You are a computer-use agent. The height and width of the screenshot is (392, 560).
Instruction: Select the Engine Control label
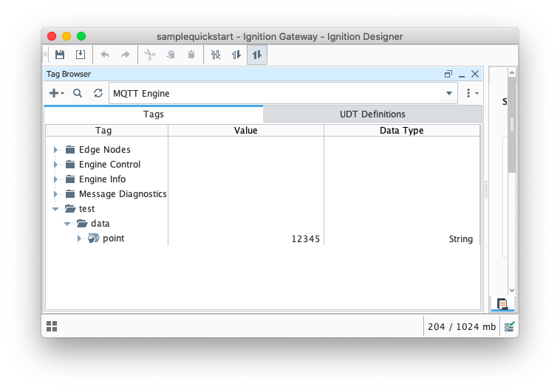109,164
